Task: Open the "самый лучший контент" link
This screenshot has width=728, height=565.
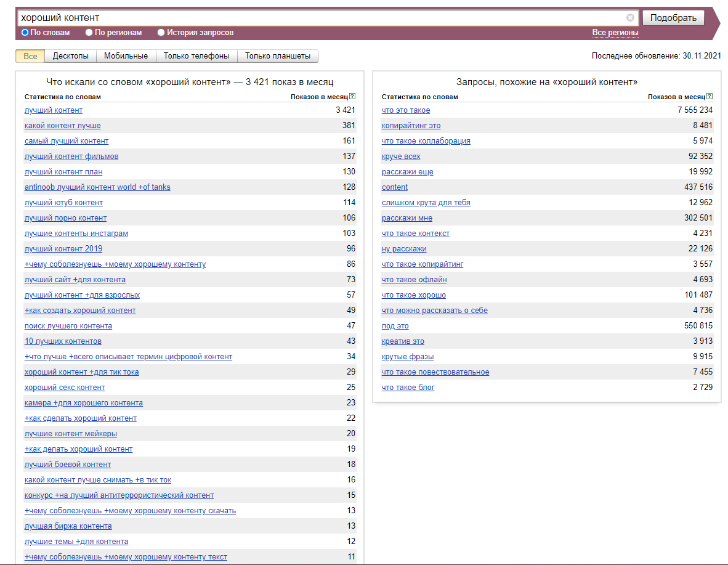Action: point(67,140)
